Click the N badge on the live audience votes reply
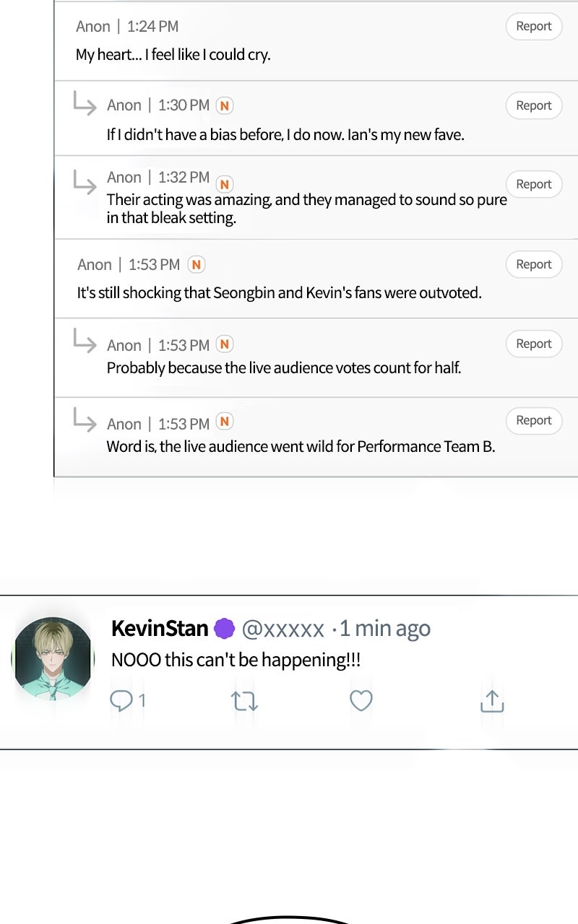 click(x=225, y=344)
